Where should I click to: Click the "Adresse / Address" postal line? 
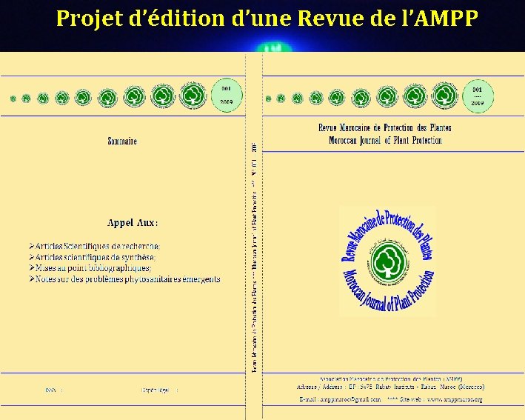pos(390,387)
